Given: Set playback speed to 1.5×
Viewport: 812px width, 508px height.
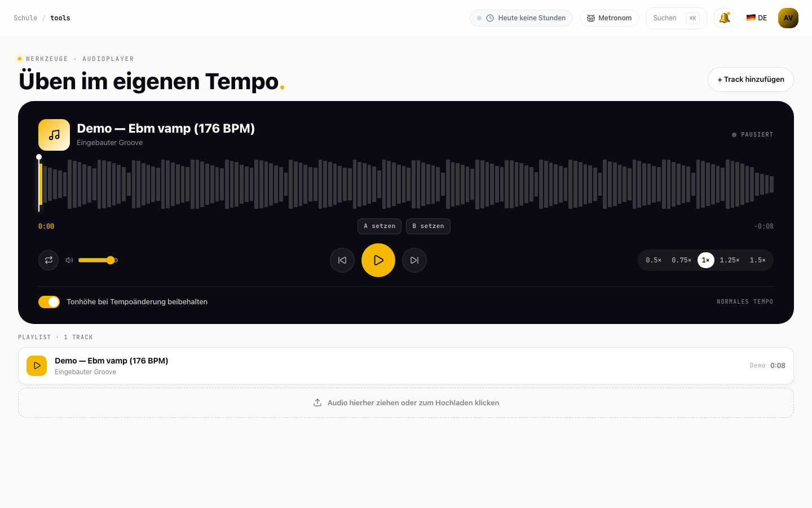Looking at the screenshot, I should click(758, 260).
